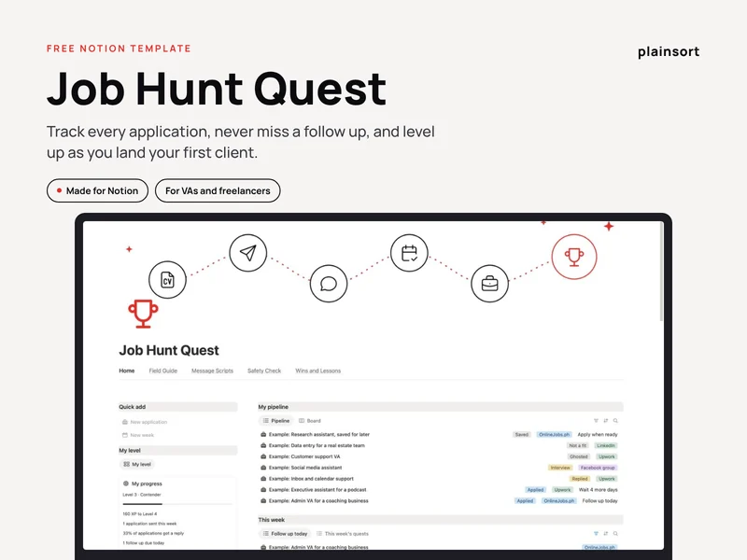Click the Interview status tag

point(560,468)
